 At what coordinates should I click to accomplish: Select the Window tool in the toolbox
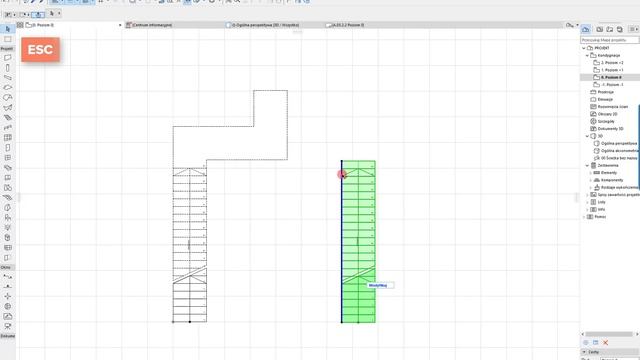tap(8, 158)
